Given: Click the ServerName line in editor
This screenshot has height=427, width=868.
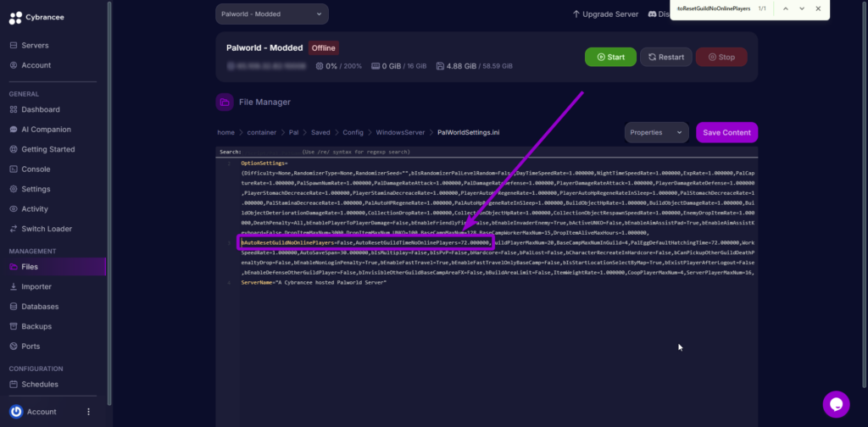Looking at the screenshot, I should pyautogui.click(x=314, y=283).
